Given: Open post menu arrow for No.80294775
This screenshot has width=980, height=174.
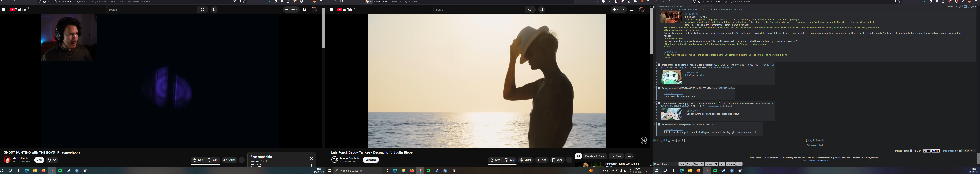Looking at the screenshot, I should click(x=760, y=103).
